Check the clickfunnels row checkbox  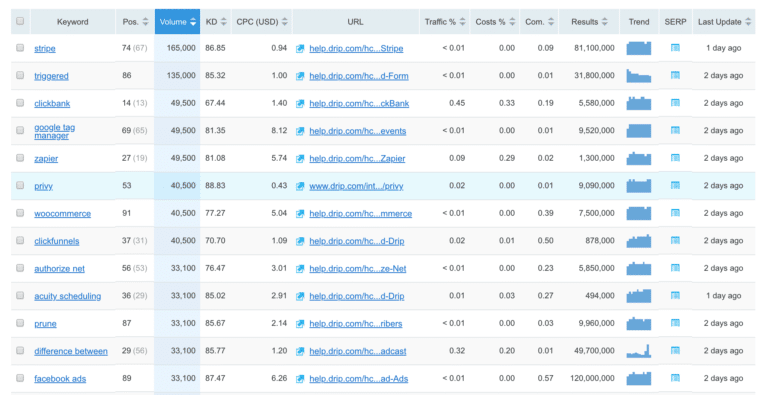coord(20,240)
